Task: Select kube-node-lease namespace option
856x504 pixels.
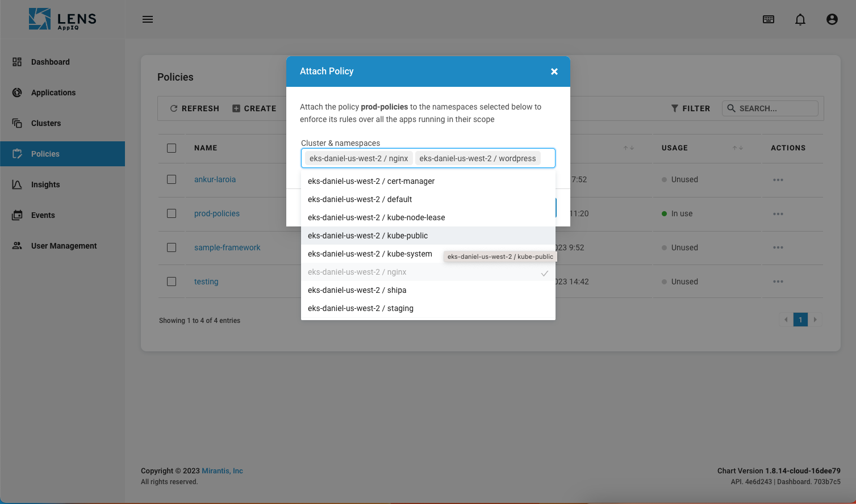Action: (x=428, y=217)
